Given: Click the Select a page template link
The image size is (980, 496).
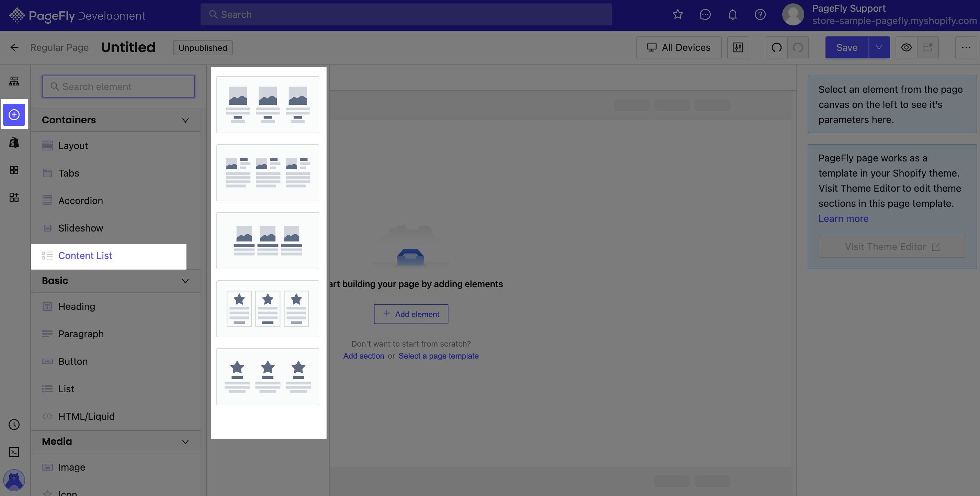Looking at the screenshot, I should coord(438,356).
